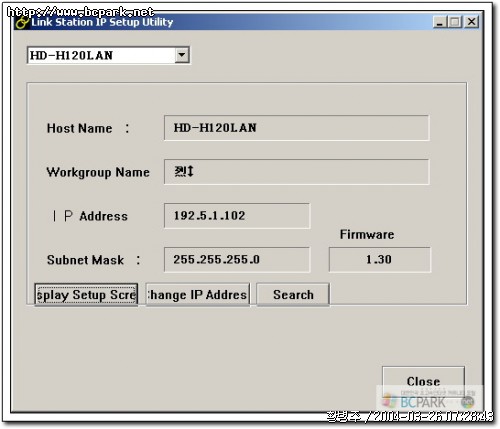Click the IP Address field 192.5.1.102
The height and width of the screenshot is (429, 500).
pos(237,216)
